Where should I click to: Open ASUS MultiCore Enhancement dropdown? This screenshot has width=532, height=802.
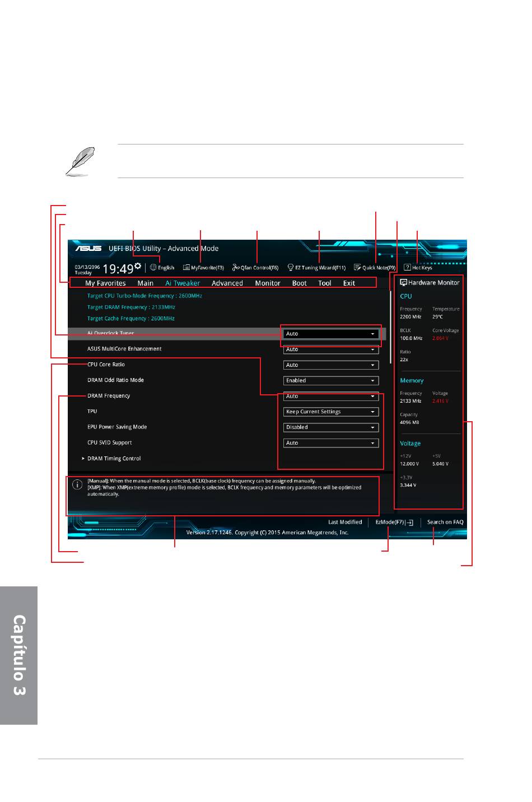[331, 349]
